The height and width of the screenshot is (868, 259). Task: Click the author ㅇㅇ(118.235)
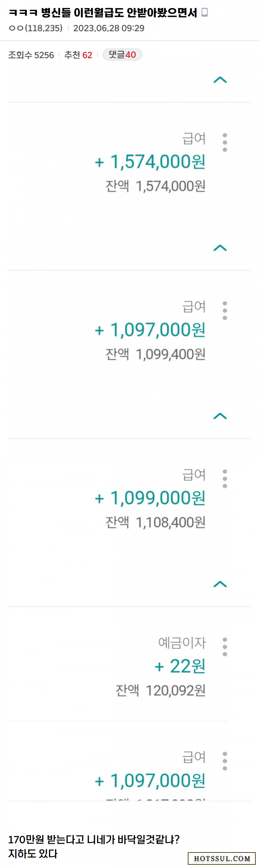(x=36, y=28)
